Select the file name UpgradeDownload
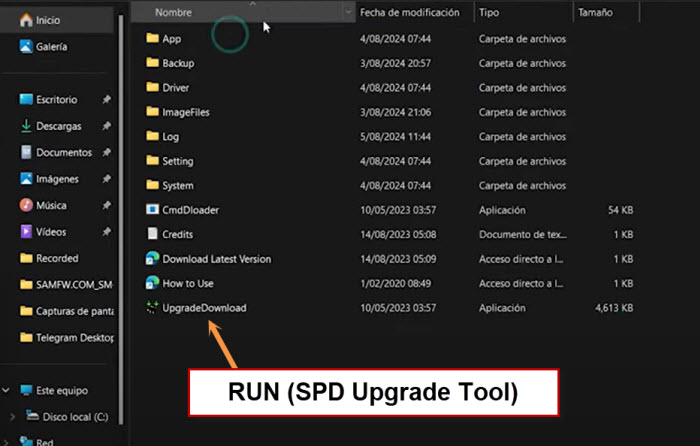The width and height of the screenshot is (700, 446). 204,308
